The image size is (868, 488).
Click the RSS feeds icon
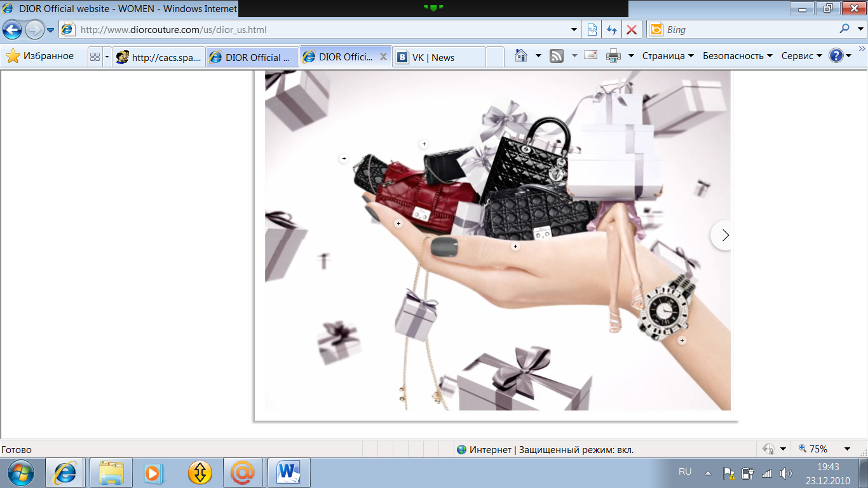[x=557, y=56]
